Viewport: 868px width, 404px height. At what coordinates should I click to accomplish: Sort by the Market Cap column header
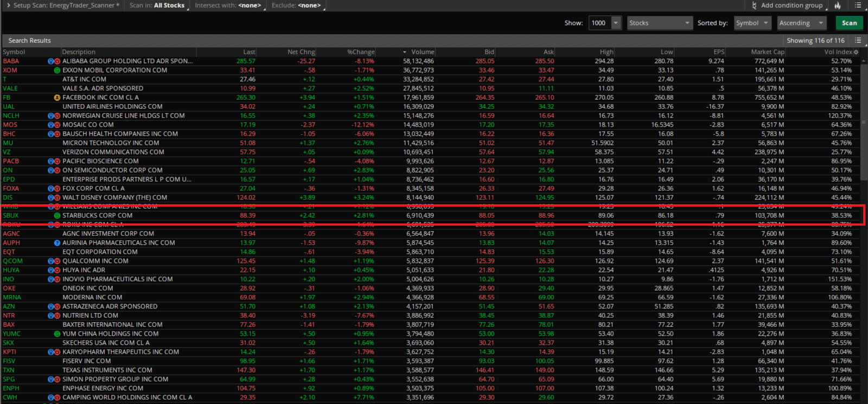768,52
